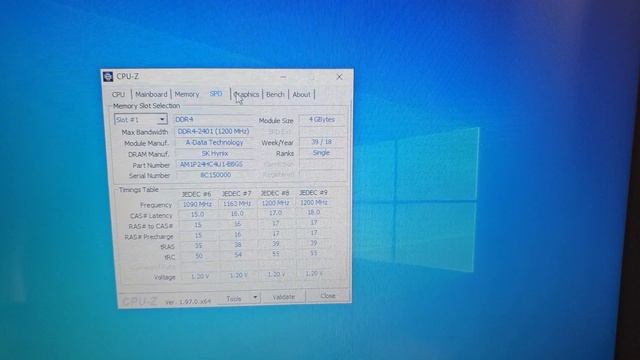Open the Bench tab

(275, 94)
